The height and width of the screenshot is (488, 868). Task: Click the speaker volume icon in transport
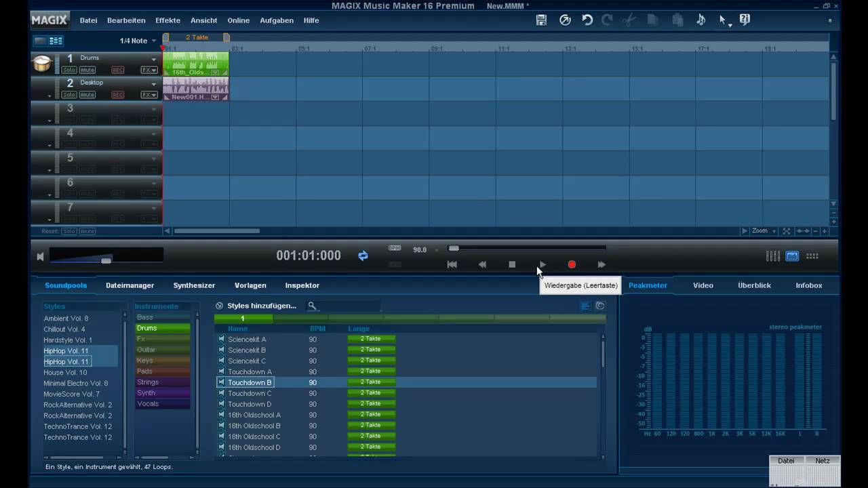40,256
